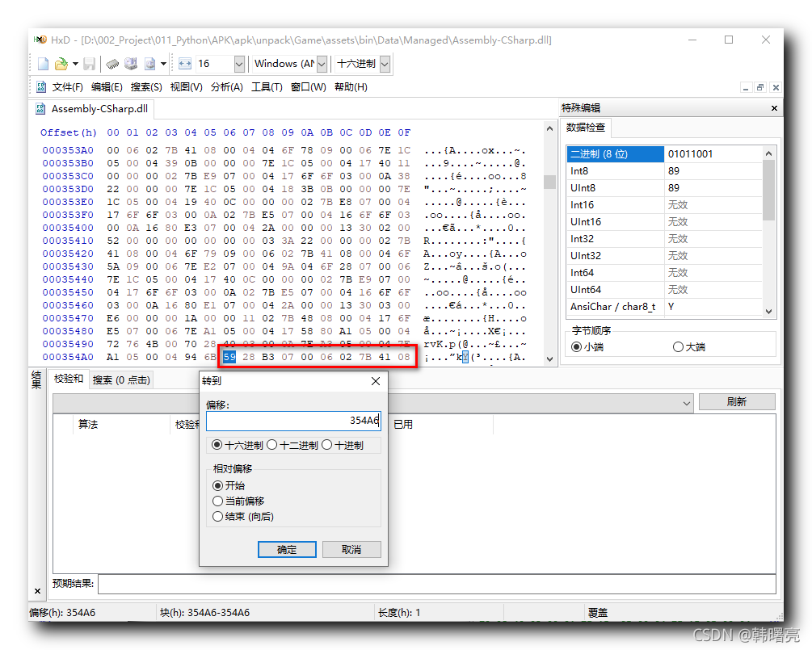Open the 十六进制 offset base dropdown
Viewport: 812px width, 650px height.
coord(385,64)
